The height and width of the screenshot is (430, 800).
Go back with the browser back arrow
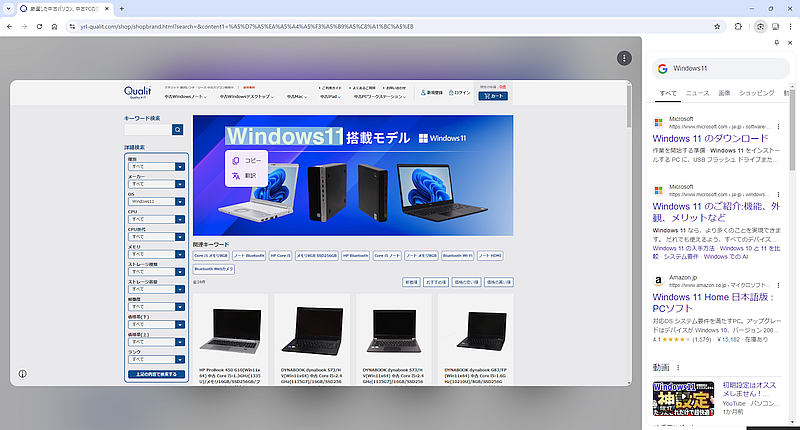(10, 27)
